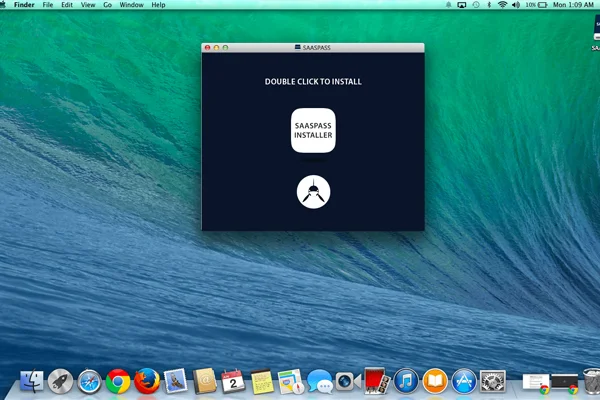
Task: Open the battery status menu
Action: tap(536, 5)
